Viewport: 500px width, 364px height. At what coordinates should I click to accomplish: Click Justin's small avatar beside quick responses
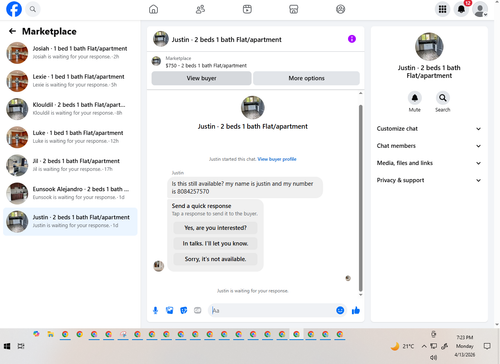159,266
